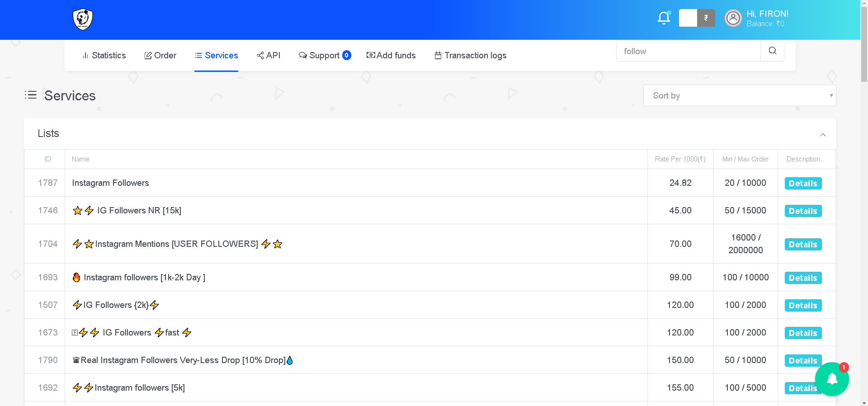Click the user profile avatar icon
Viewport: 868px width, 406px height.
tap(733, 18)
